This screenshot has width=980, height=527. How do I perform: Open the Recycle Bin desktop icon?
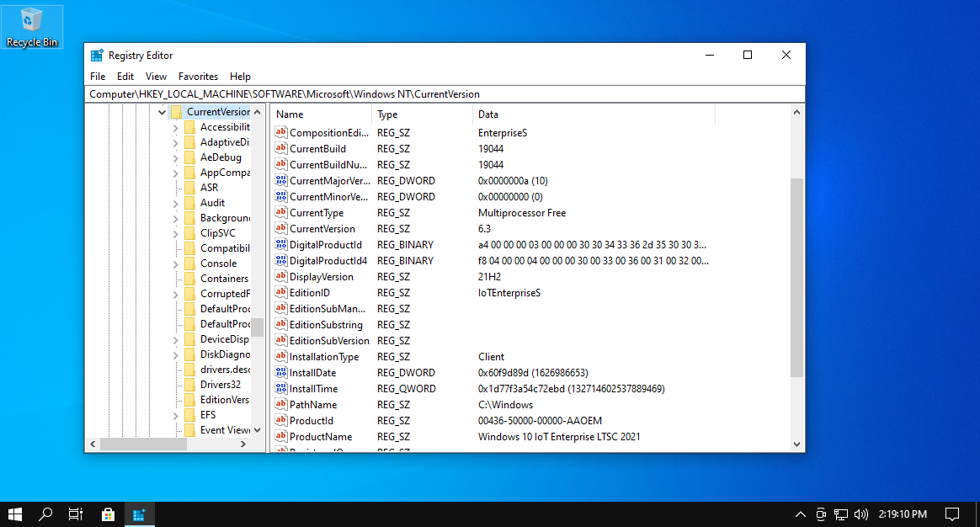[32, 27]
